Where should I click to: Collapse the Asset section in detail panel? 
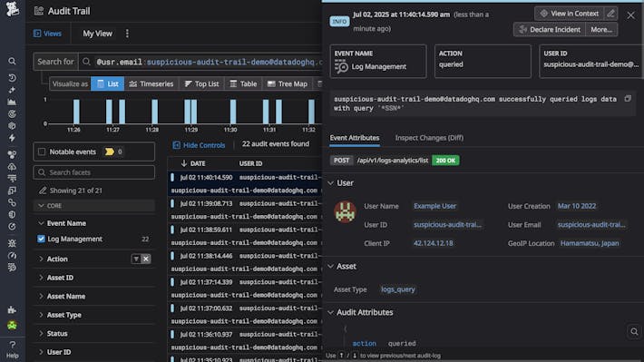[x=331, y=266]
